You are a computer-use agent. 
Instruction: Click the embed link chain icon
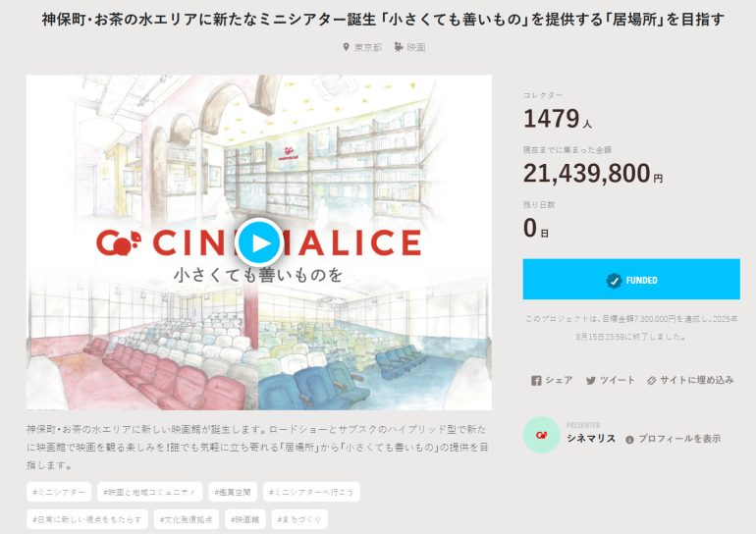click(x=651, y=381)
